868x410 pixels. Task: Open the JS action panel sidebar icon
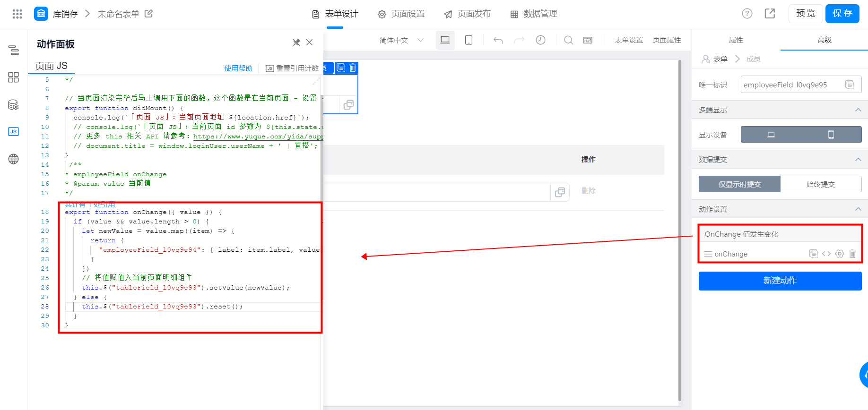(x=13, y=131)
